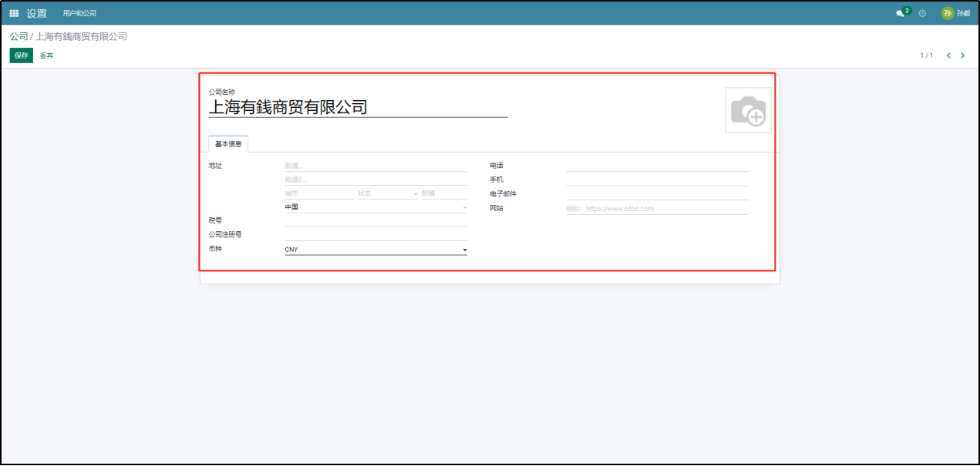This screenshot has height=466, width=980.
Task: Follow the 公司 breadcrumb link
Action: click(19, 36)
